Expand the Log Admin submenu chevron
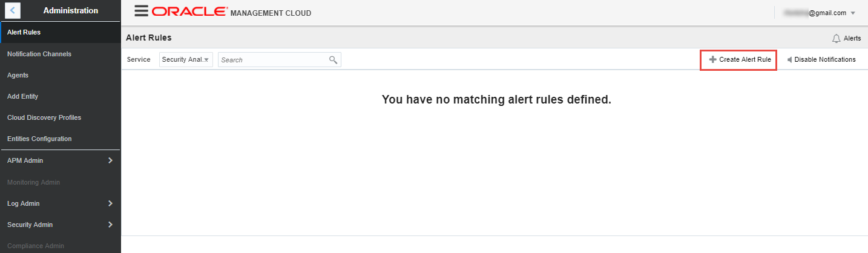Screen dimensions: 868x253 110,203
